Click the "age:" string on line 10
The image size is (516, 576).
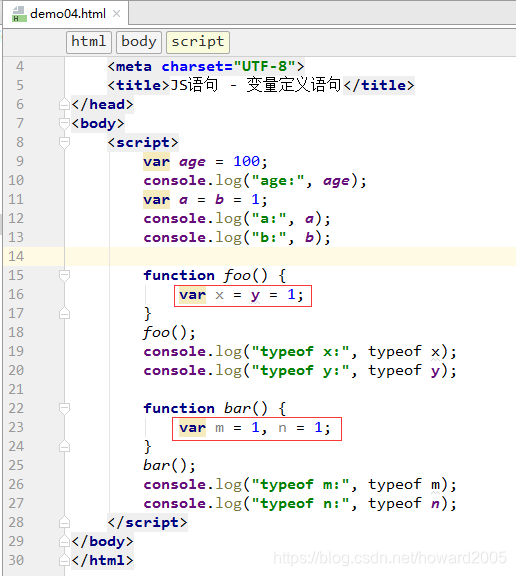point(278,181)
